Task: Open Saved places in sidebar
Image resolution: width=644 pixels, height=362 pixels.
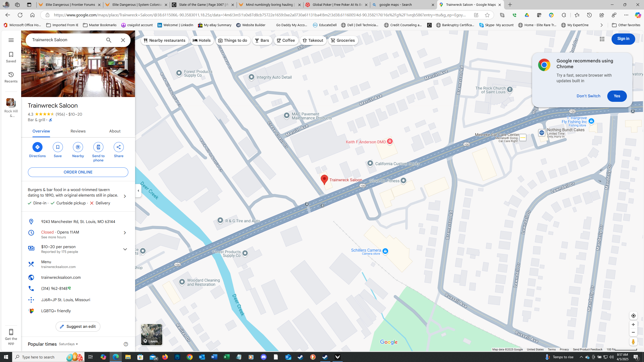Action: [x=11, y=57]
